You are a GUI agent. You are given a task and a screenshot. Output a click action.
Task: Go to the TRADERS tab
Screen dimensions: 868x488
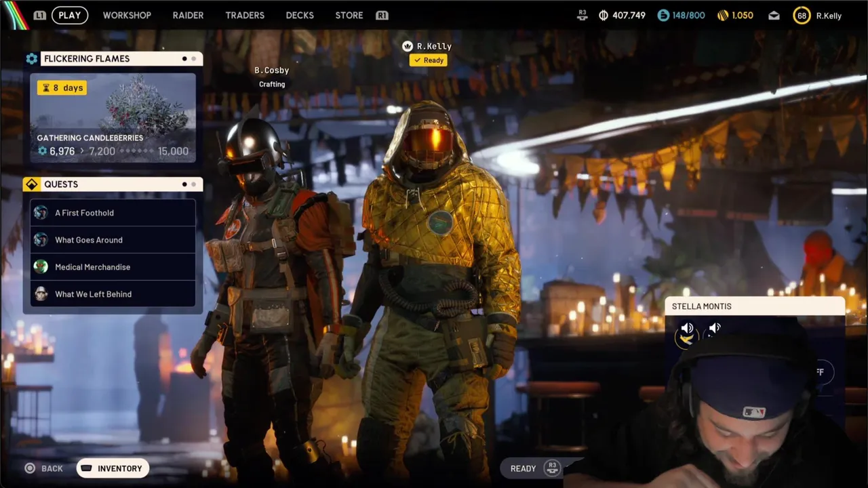[x=245, y=15]
